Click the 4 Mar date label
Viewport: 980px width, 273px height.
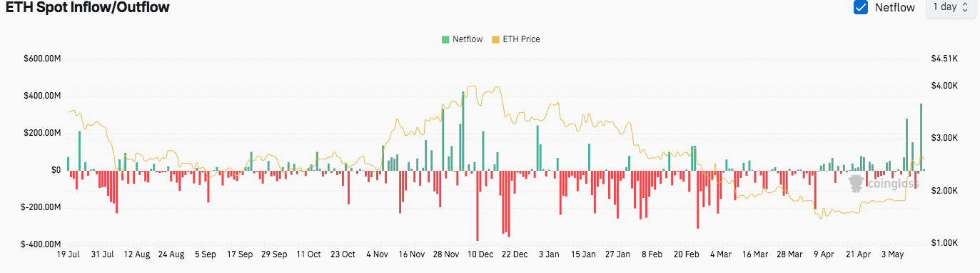(720, 254)
